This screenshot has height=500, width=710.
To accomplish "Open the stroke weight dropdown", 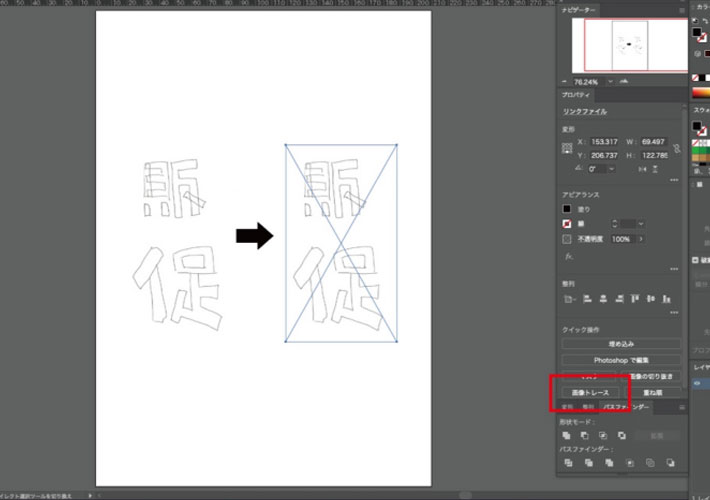I will [641, 223].
